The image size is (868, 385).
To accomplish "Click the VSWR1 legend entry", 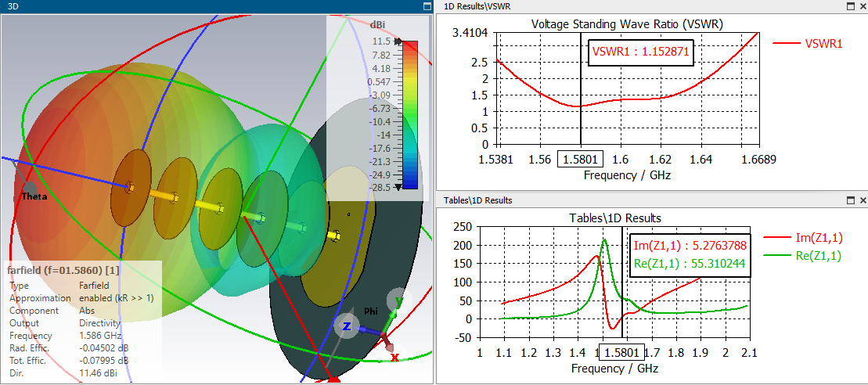I will 807,44.
